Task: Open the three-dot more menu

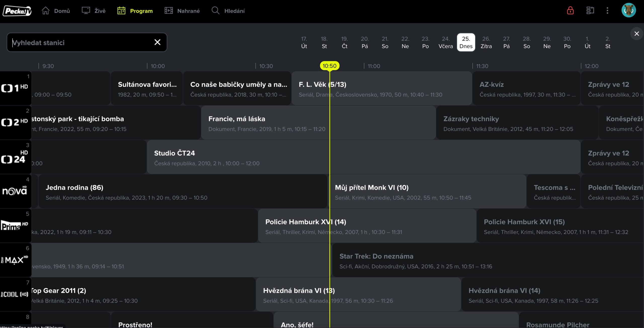Action: [607, 11]
